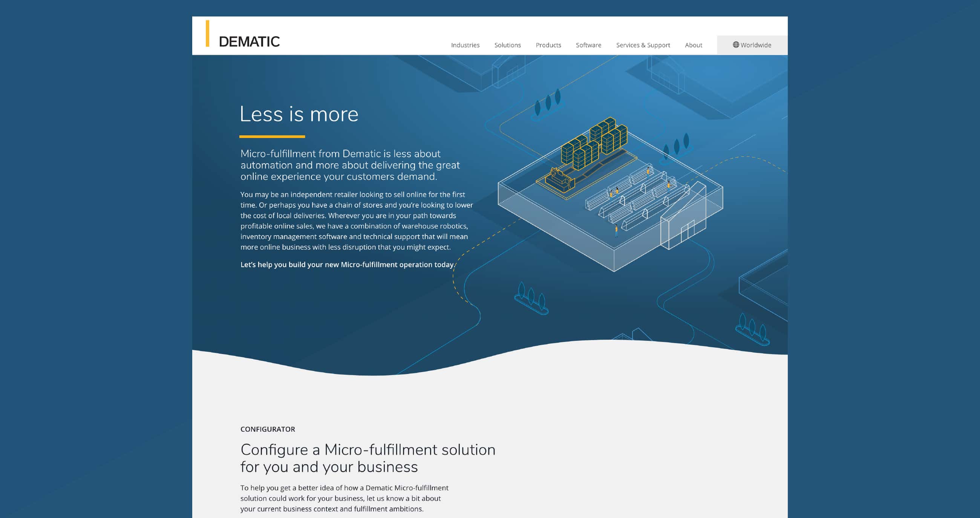Click the CONFIGURATOR section label

tap(268, 429)
